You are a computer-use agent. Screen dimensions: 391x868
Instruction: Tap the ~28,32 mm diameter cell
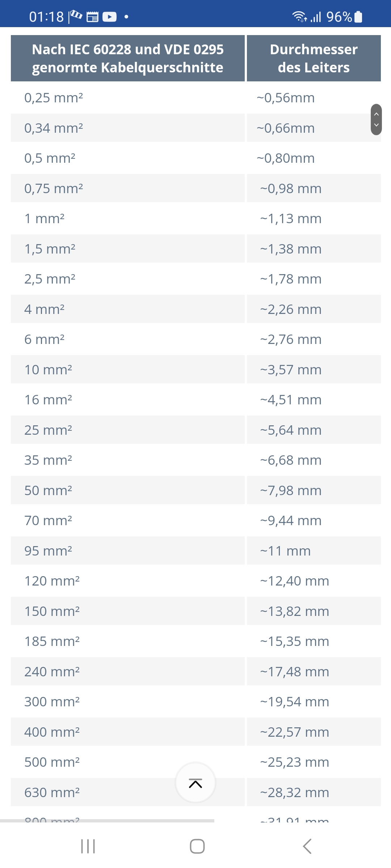pyautogui.click(x=314, y=792)
